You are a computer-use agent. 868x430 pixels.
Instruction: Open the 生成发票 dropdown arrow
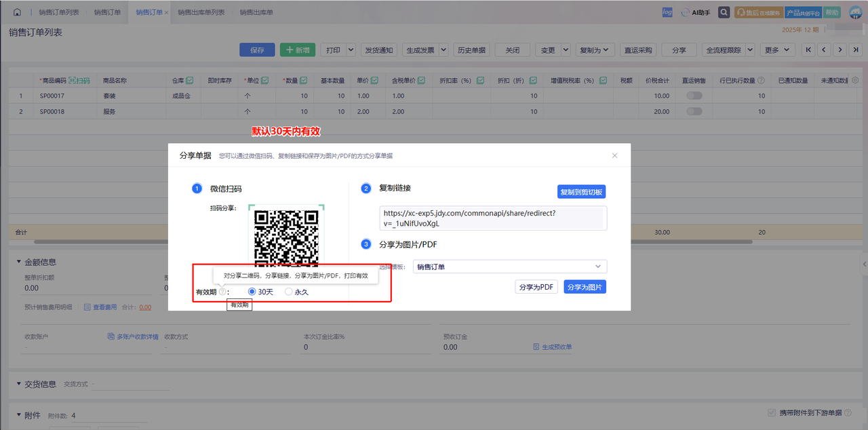click(443, 50)
